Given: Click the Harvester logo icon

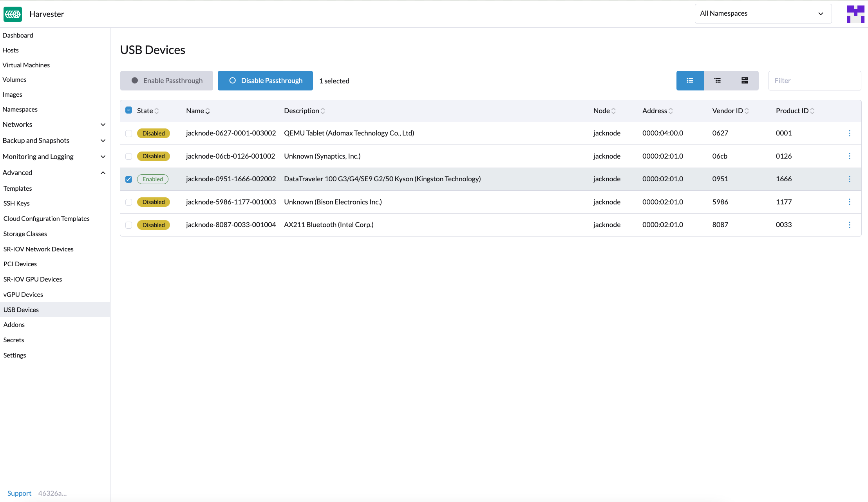Looking at the screenshot, I should coord(13,14).
